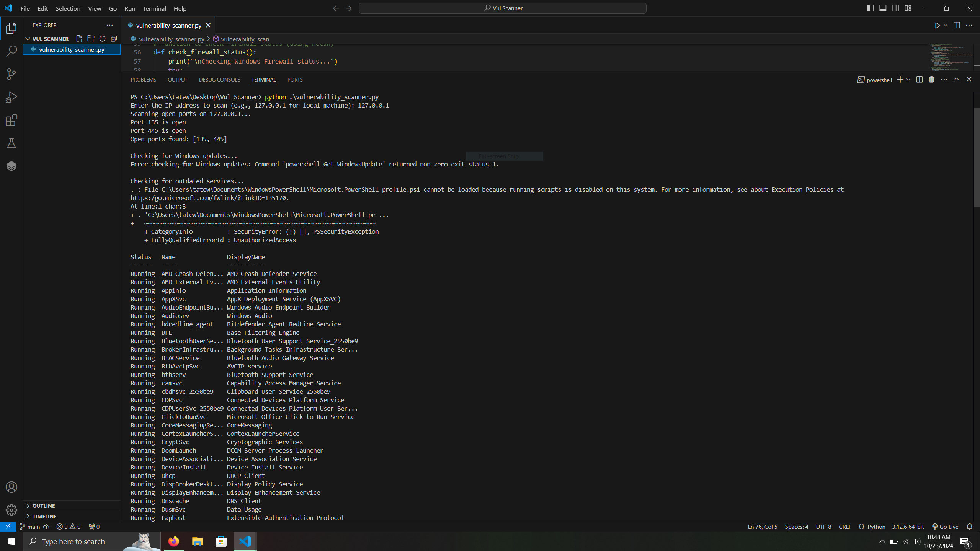Create a new file in Vul Scanner

click(79, 39)
